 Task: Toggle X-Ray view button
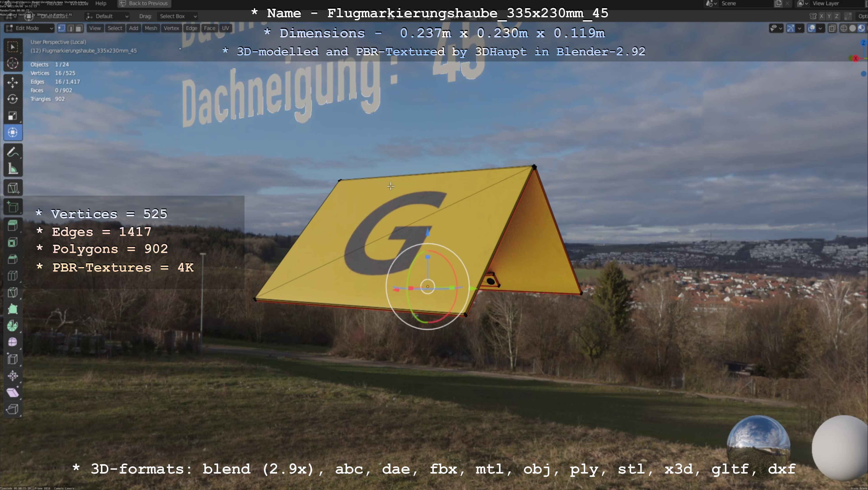pos(832,28)
